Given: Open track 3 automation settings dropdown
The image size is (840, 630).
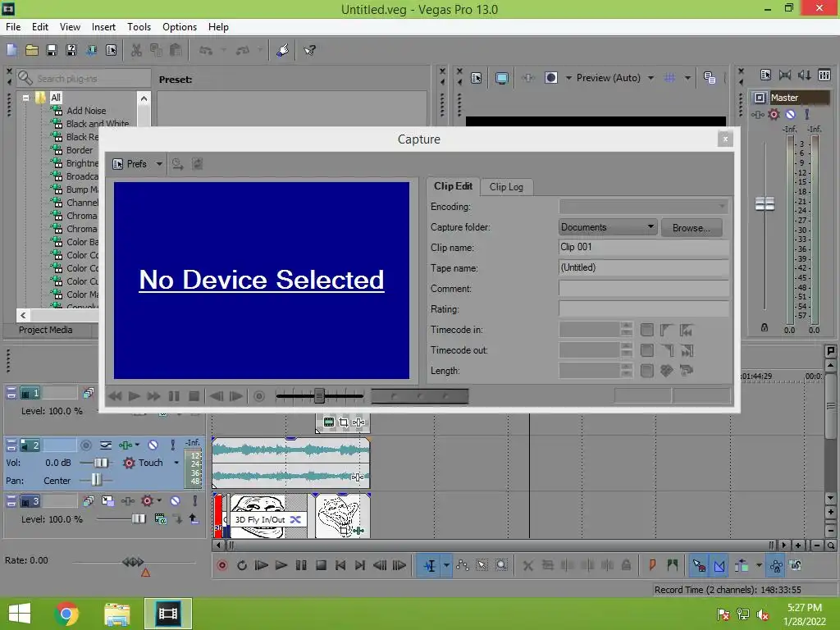Looking at the screenshot, I should pyautogui.click(x=159, y=500).
